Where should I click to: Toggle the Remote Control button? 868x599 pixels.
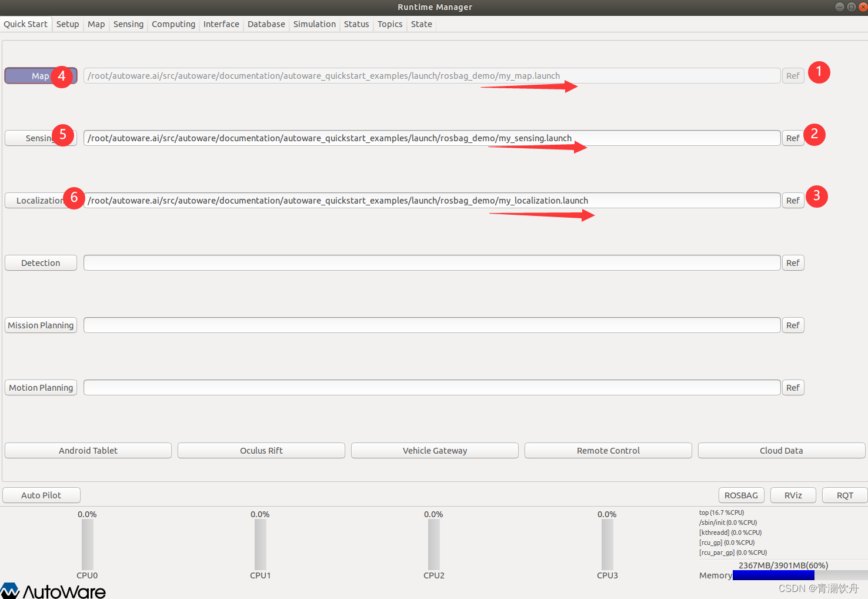tap(608, 451)
